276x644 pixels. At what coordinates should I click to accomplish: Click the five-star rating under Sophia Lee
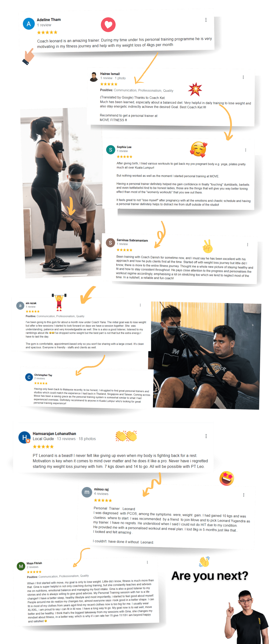coord(124,156)
